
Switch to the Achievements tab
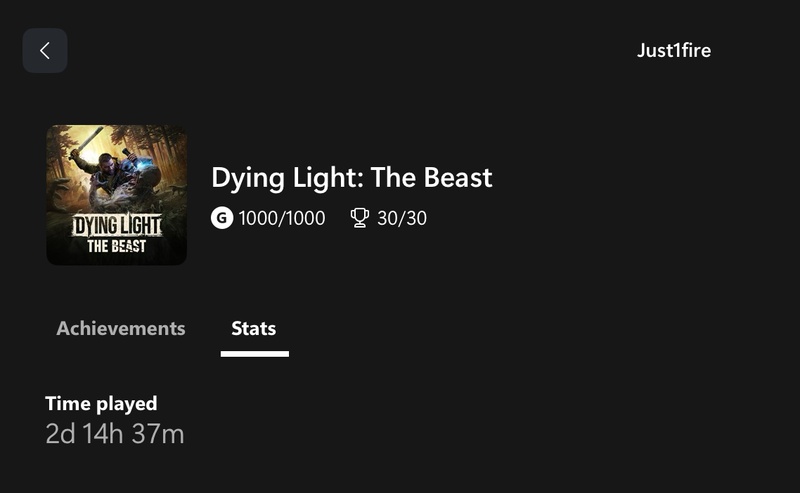pos(121,328)
